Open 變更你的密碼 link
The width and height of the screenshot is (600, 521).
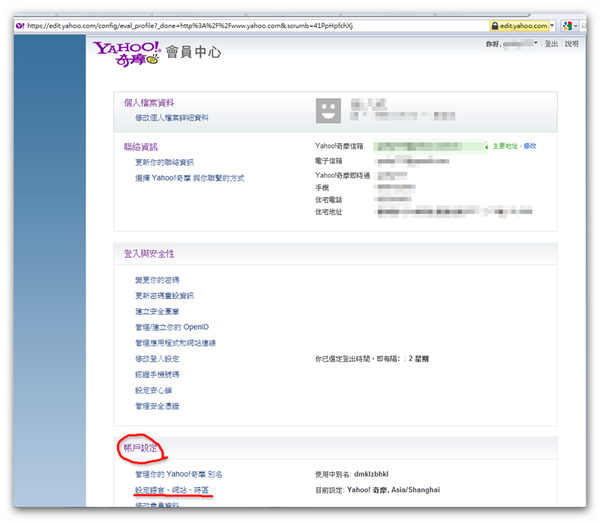tap(157, 280)
